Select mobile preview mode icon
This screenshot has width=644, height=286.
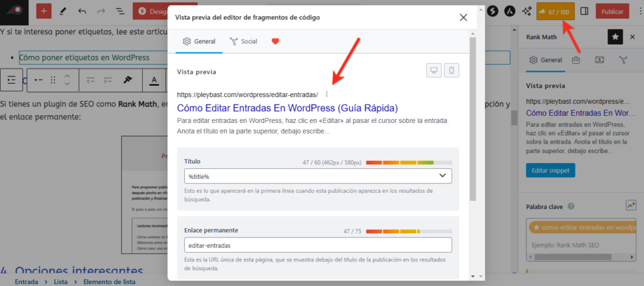point(452,71)
